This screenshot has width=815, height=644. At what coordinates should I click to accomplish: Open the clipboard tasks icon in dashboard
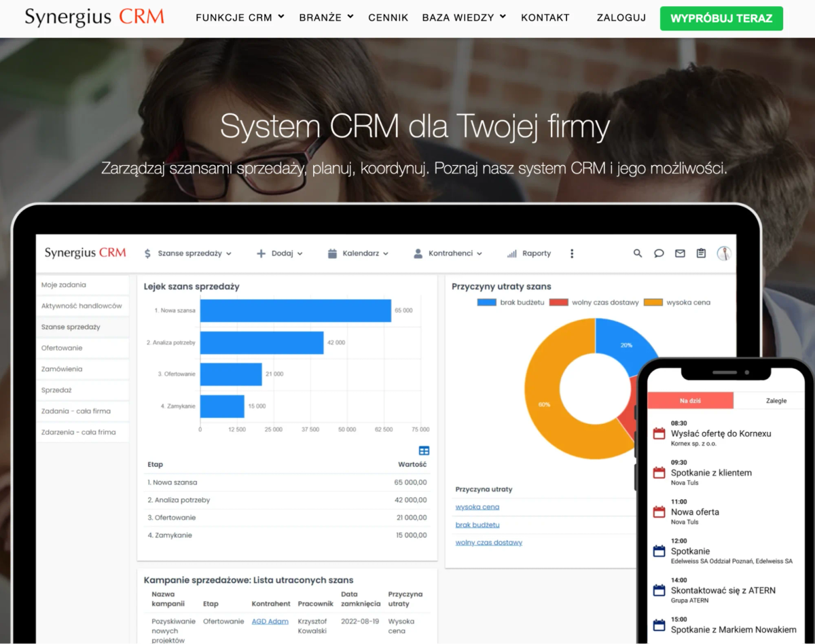pos(701,253)
